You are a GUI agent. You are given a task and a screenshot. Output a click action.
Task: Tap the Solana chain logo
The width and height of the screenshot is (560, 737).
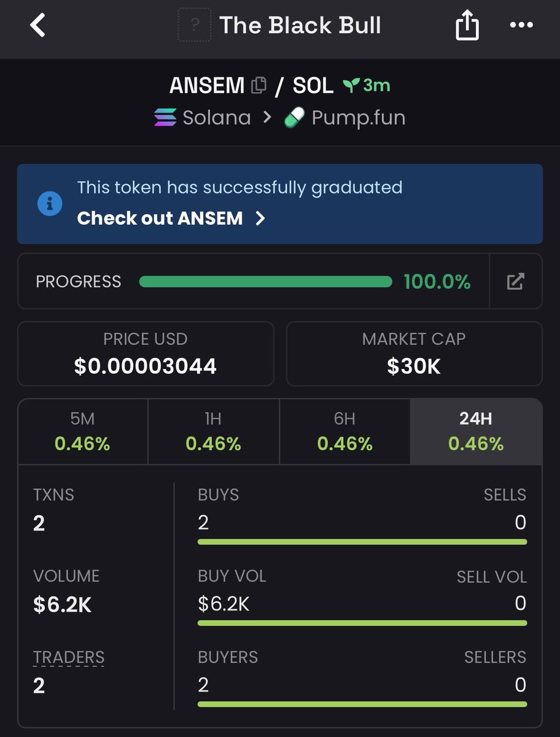165,117
